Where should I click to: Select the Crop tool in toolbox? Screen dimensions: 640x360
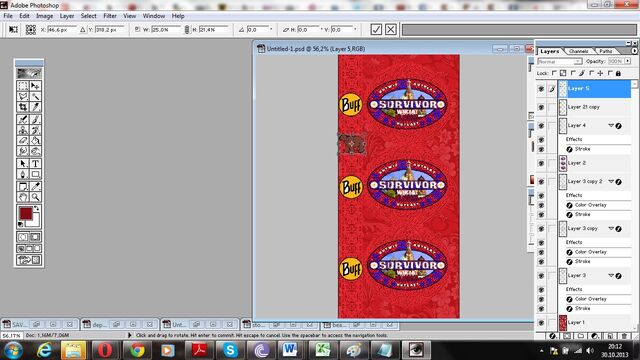point(23,107)
